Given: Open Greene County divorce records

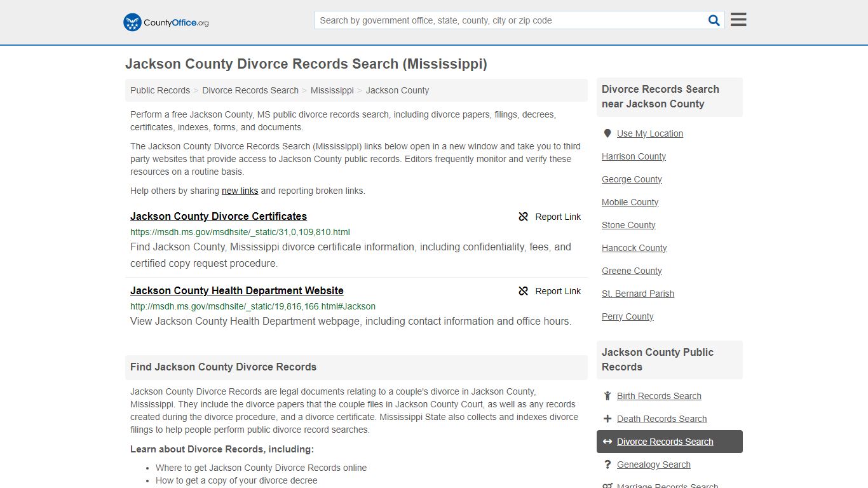Looking at the screenshot, I should click(632, 271).
